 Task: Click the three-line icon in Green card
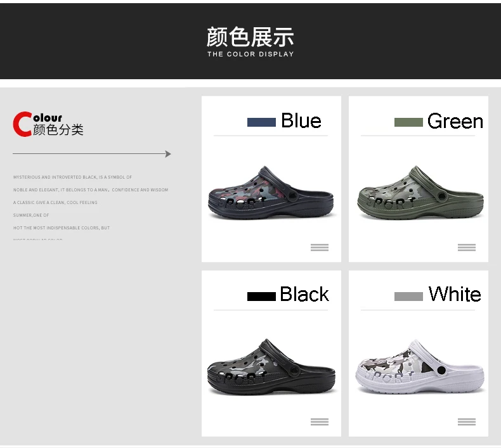467,248
